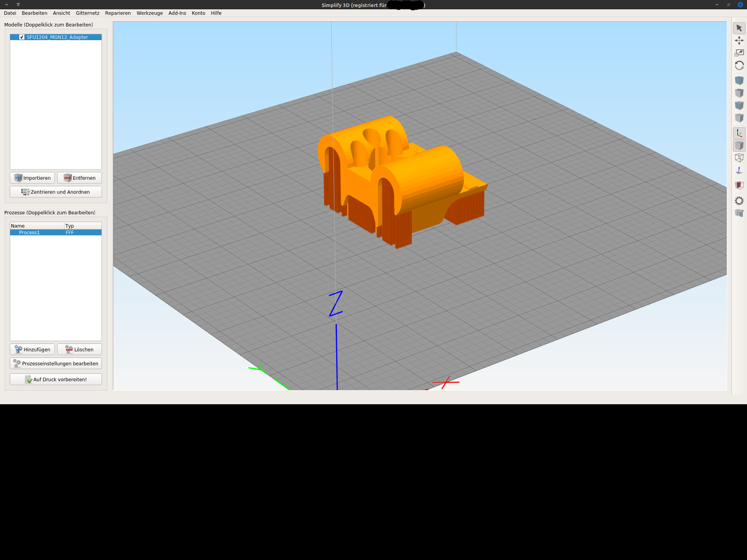Switch to the front view cube
Screen dimensions: 747x560
tap(739, 105)
